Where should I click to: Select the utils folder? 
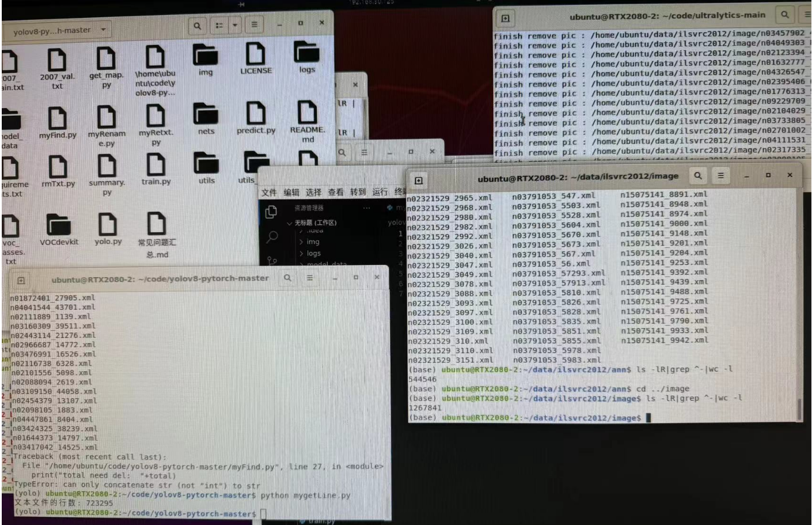206,169
